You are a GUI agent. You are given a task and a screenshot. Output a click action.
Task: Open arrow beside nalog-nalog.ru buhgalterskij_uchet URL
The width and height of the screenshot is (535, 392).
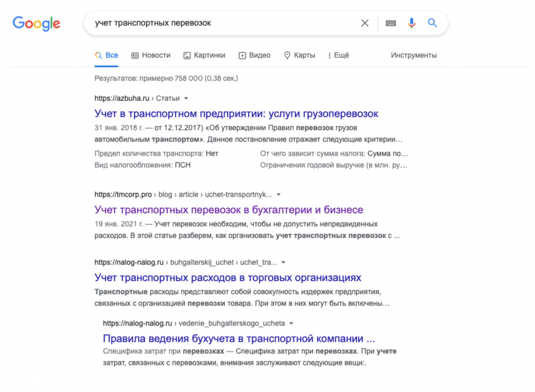point(284,263)
